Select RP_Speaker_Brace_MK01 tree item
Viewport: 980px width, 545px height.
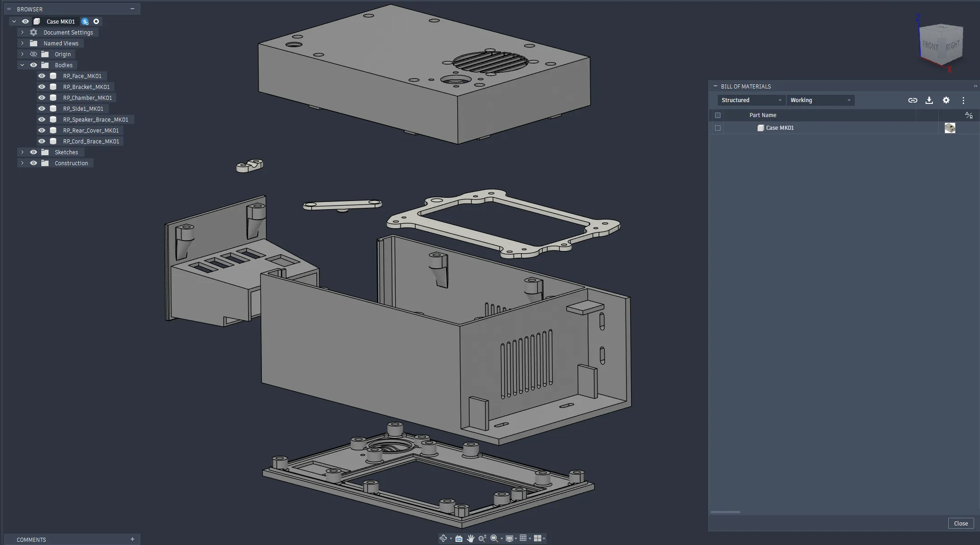[x=95, y=119]
